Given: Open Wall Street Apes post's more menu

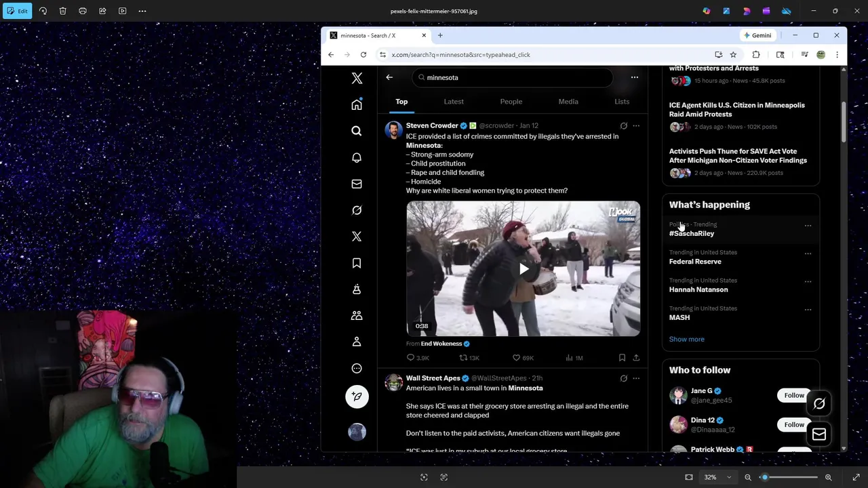Looking at the screenshot, I should coord(636,378).
